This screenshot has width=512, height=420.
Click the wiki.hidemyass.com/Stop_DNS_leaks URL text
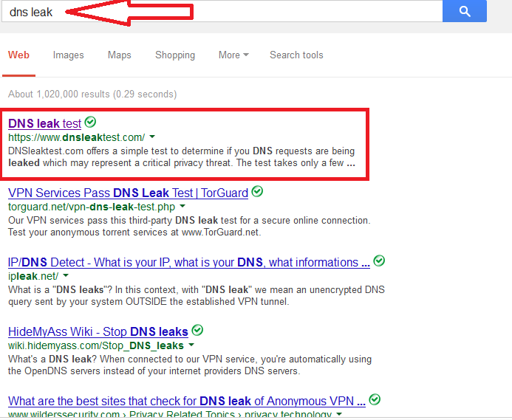pos(96,345)
